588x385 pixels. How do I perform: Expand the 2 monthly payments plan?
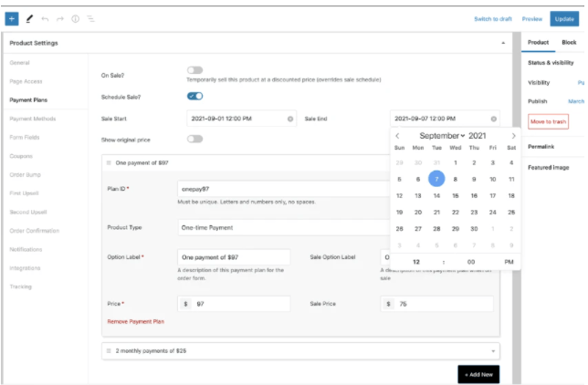300,350
